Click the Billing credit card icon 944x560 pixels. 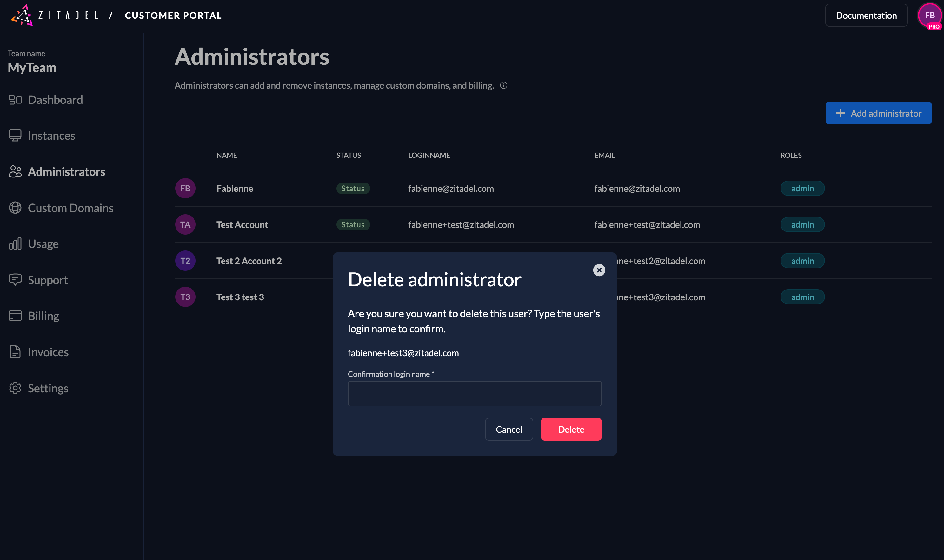point(15,316)
